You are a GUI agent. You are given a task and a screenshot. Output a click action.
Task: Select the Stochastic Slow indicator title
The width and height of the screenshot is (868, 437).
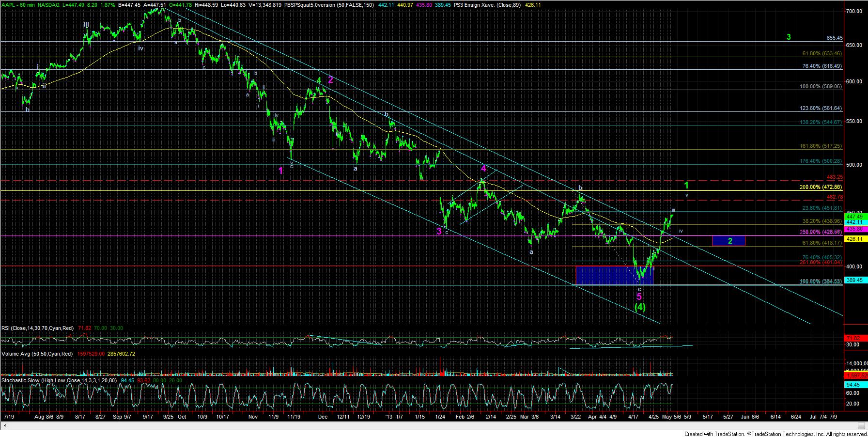pos(60,381)
